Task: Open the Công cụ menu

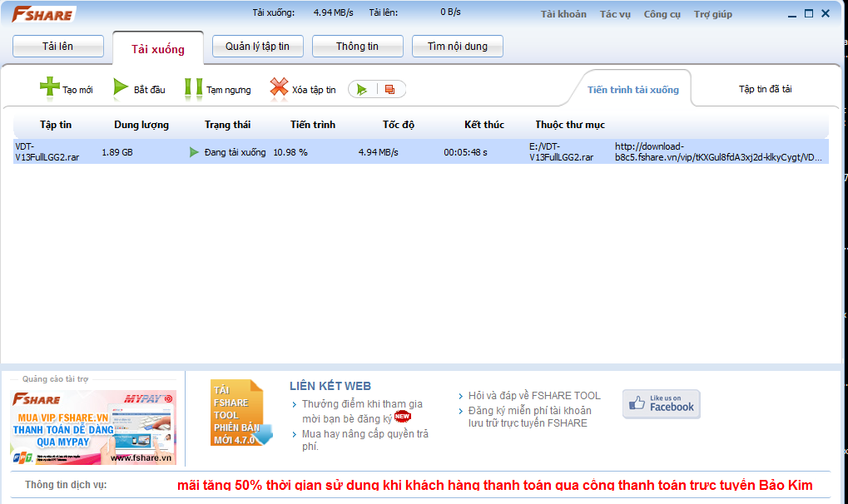Action: click(x=662, y=14)
